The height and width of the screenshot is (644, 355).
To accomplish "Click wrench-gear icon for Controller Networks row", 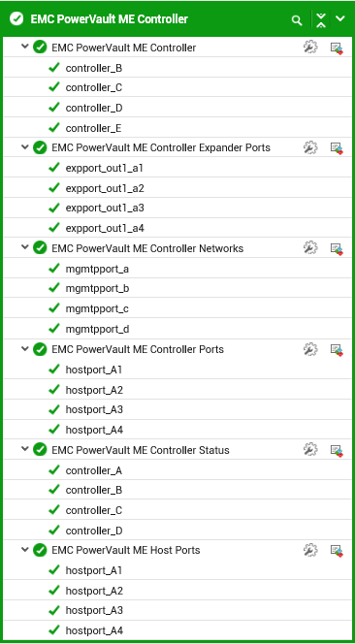I will tap(310, 248).
